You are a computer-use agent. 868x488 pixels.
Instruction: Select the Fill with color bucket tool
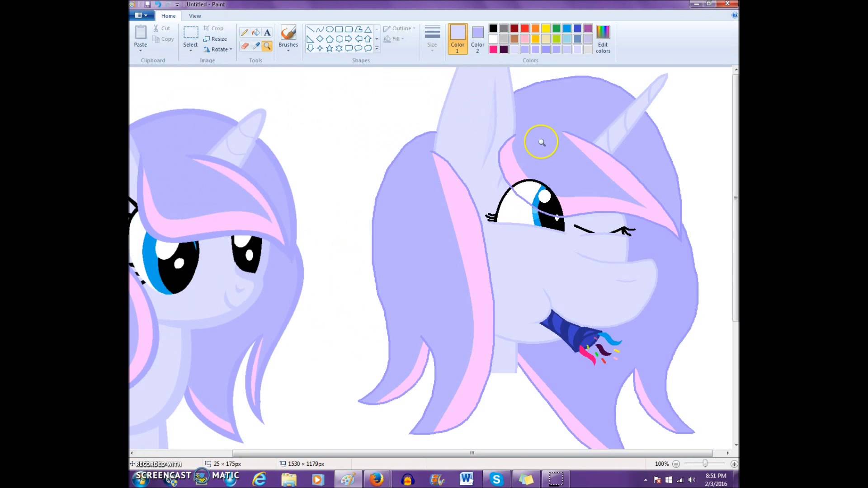click(256, 33)
